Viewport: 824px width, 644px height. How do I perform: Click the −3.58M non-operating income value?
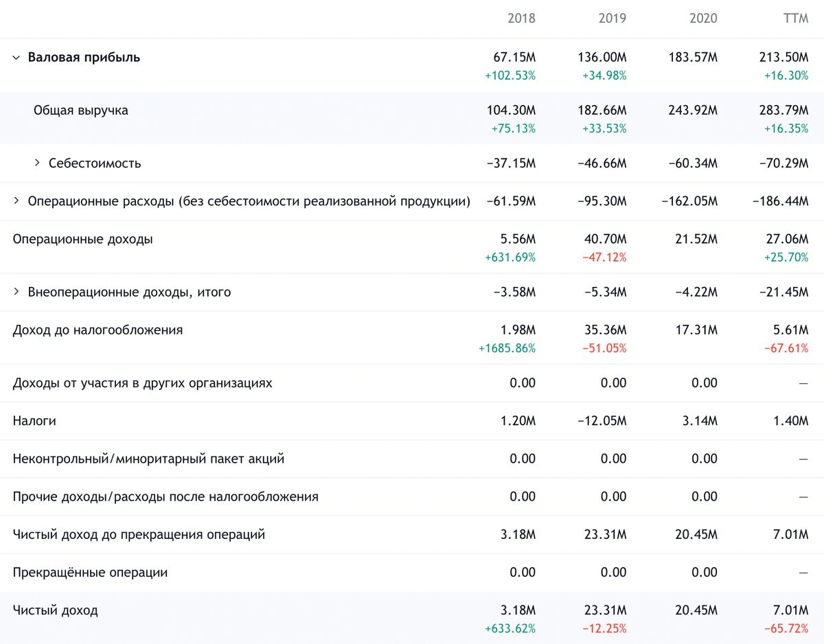pos(514,292)
